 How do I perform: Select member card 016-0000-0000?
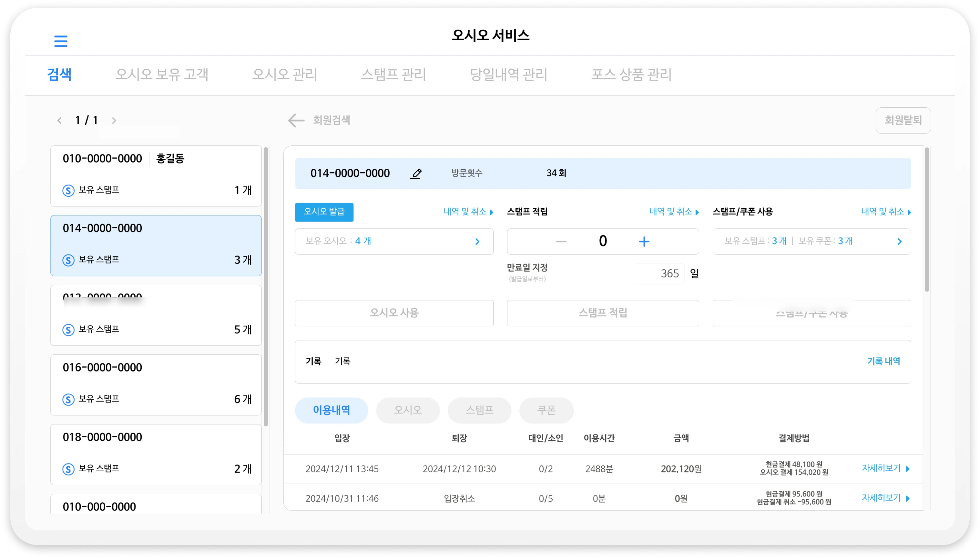coord(156,385)
